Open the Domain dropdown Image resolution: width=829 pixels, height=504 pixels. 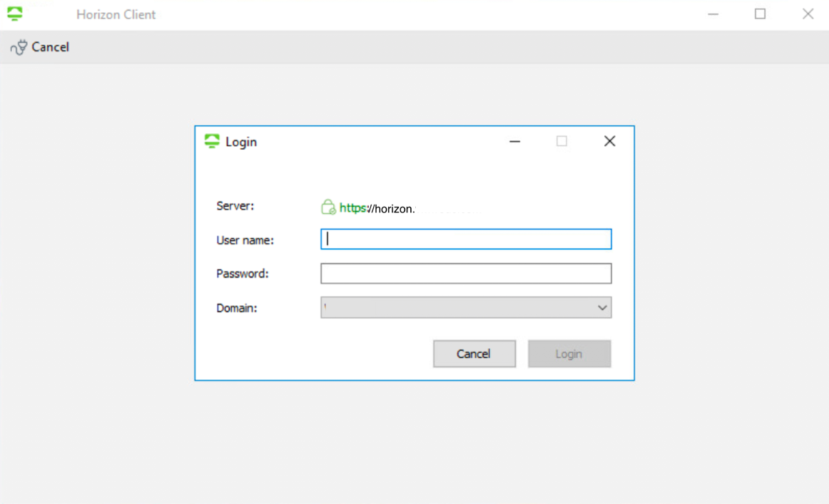pos(466,307)
